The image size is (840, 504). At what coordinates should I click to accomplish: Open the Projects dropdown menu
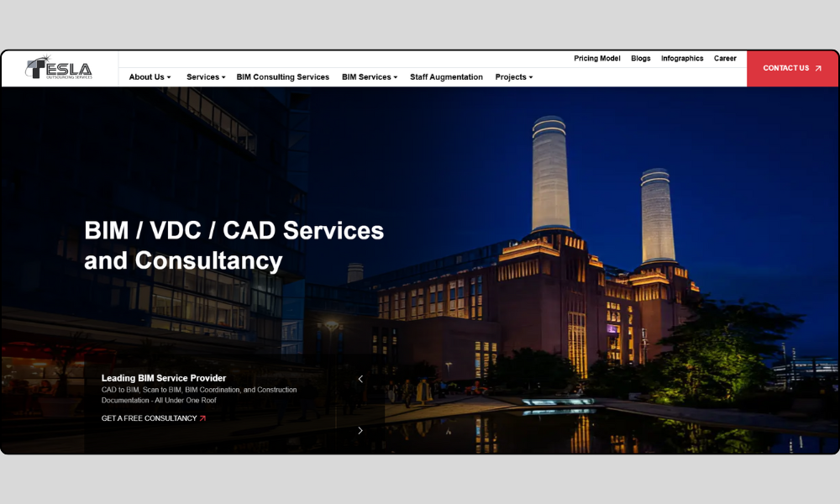click(513, 77)
